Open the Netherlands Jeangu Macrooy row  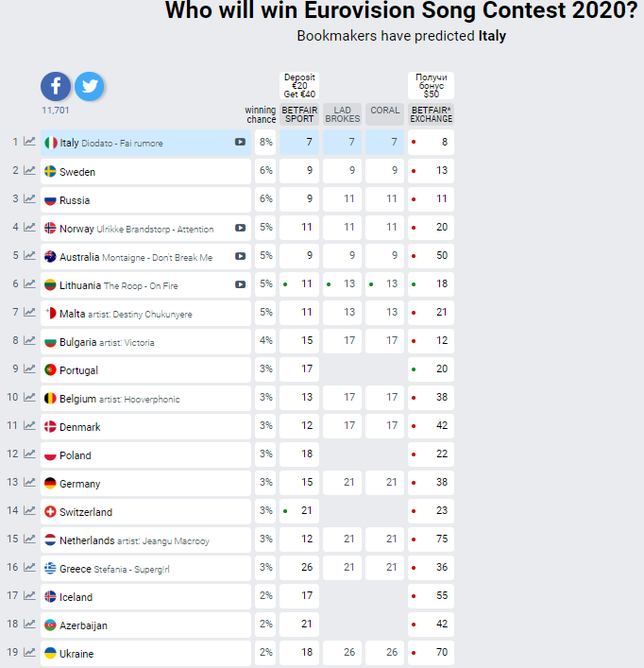[x=145, y=540]
